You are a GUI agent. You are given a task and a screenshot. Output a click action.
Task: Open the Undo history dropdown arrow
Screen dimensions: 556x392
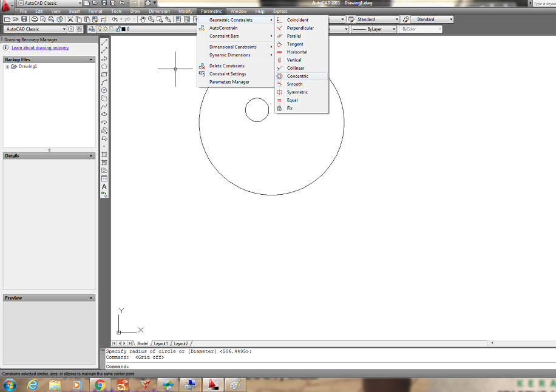pyautogui.click(x=121, y=19)
